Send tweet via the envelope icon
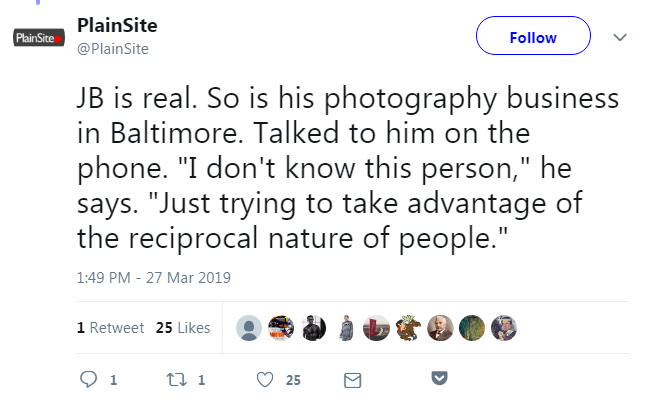Image resolution: width=651 pixels, height=403 pixels. pos(351,379)
